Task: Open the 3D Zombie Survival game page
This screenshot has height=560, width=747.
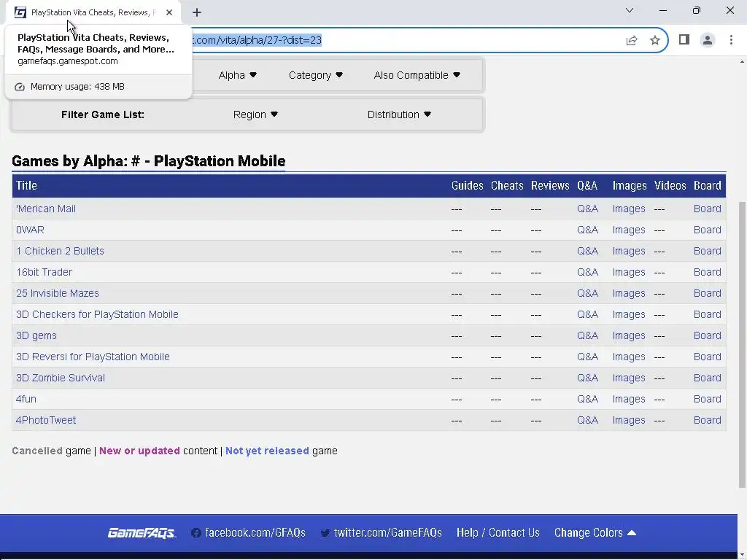Action: pyautogui.click(x=61, y=378)
